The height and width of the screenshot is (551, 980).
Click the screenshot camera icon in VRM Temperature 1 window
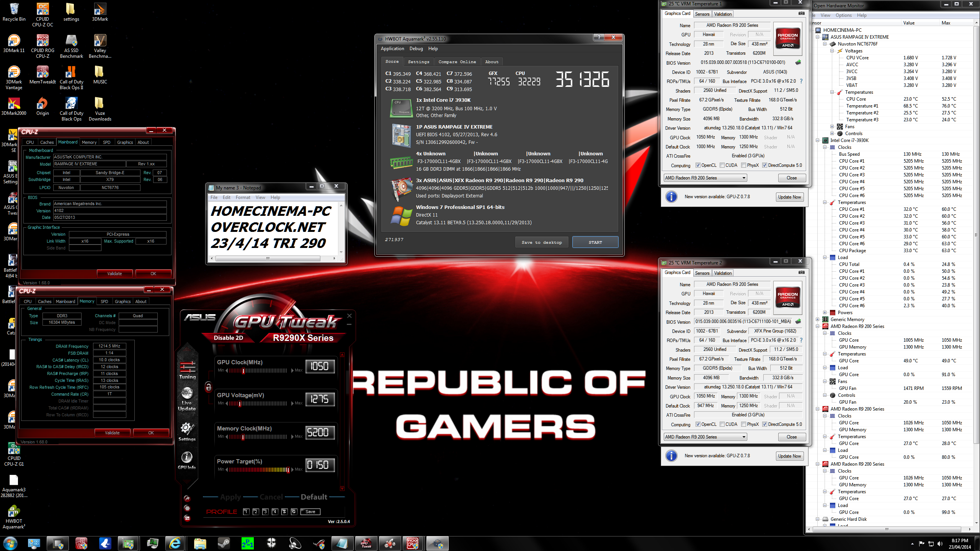click(x=802, y=13)
